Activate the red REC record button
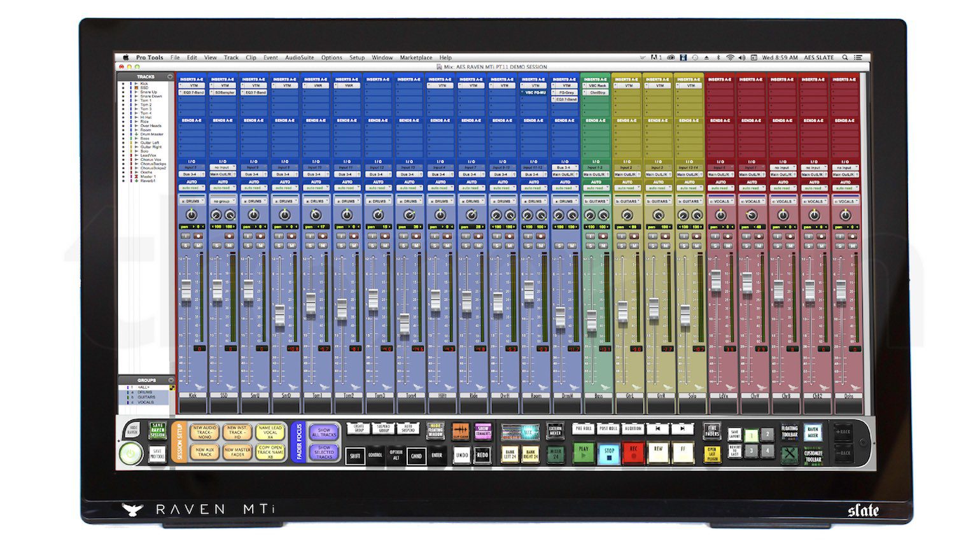This screenshot has width=980, height=541. [x=634, y=451]
